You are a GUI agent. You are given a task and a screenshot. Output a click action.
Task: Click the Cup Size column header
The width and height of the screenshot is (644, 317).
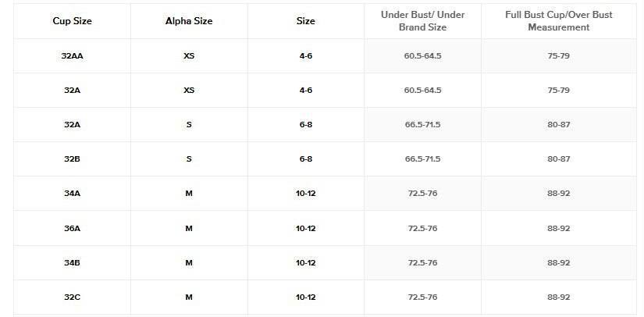[x=72, y=21]
